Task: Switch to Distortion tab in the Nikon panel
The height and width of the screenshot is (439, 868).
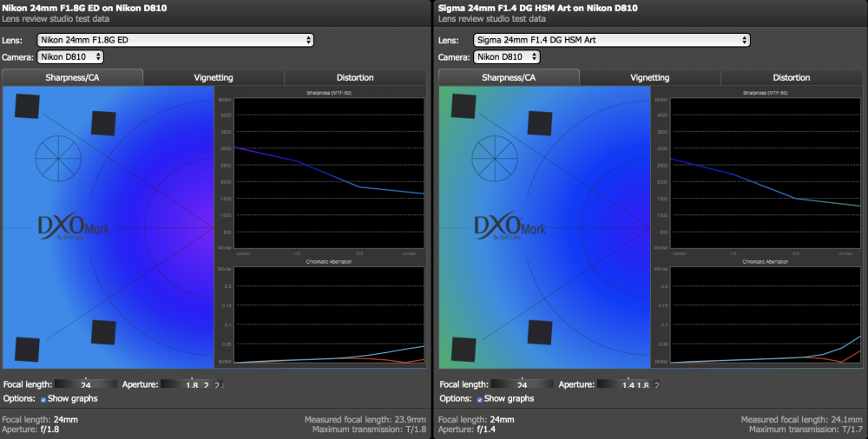Action: (x=355, y=77)
